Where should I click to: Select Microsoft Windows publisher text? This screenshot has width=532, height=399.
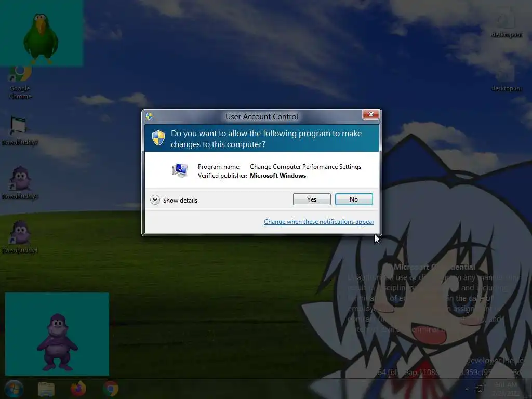(278, 176)
